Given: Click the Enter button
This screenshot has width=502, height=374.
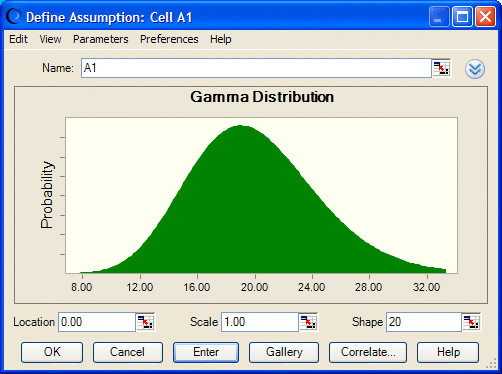Looking at the screenshot, I should pyautogui.click(x=206, y=352).
